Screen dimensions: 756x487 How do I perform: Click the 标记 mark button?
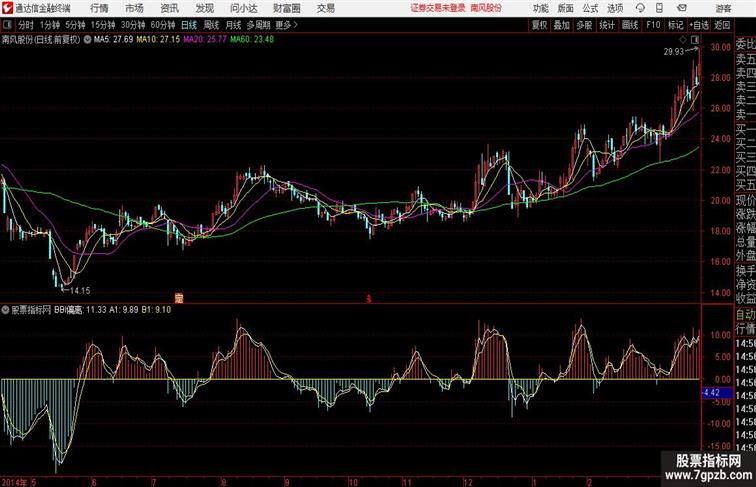[675, 25]
